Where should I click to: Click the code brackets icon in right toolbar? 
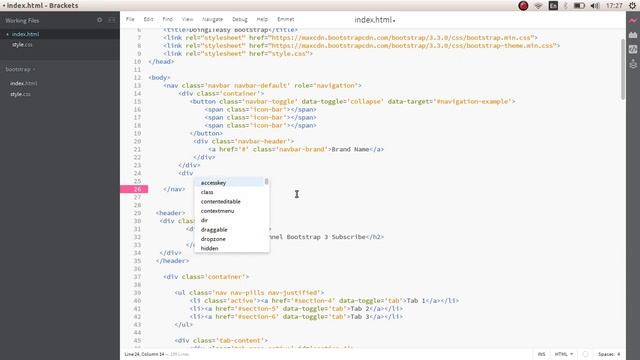tap(633, 49)
